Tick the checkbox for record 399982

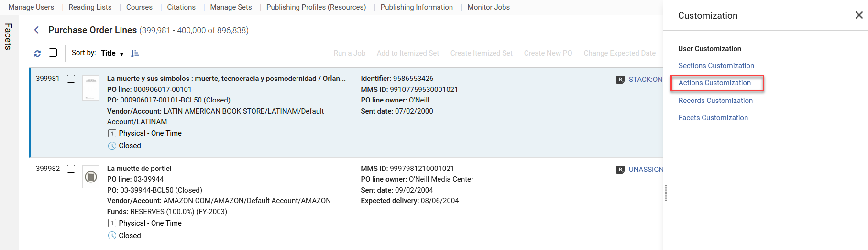[71, 169]
